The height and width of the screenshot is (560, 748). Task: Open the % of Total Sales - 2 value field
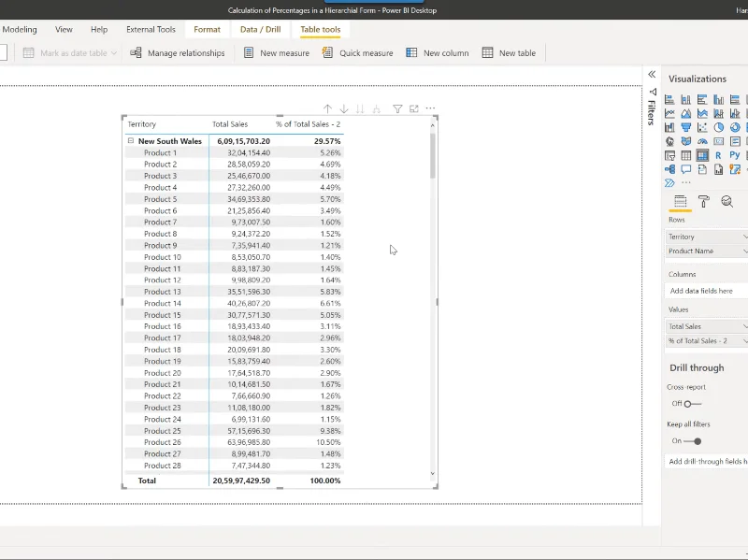tap(706, 340)
